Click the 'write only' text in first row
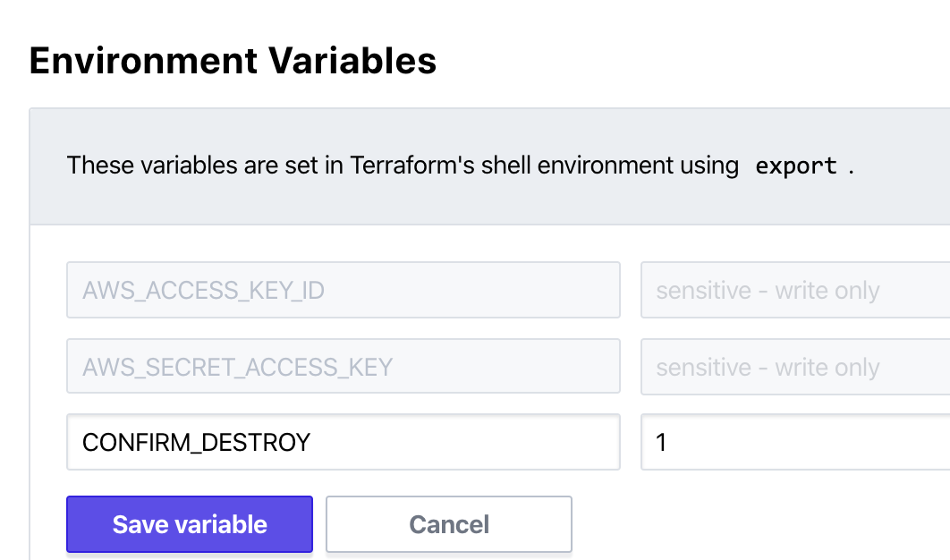Screen dimensions: 950x560 point(827,291)
